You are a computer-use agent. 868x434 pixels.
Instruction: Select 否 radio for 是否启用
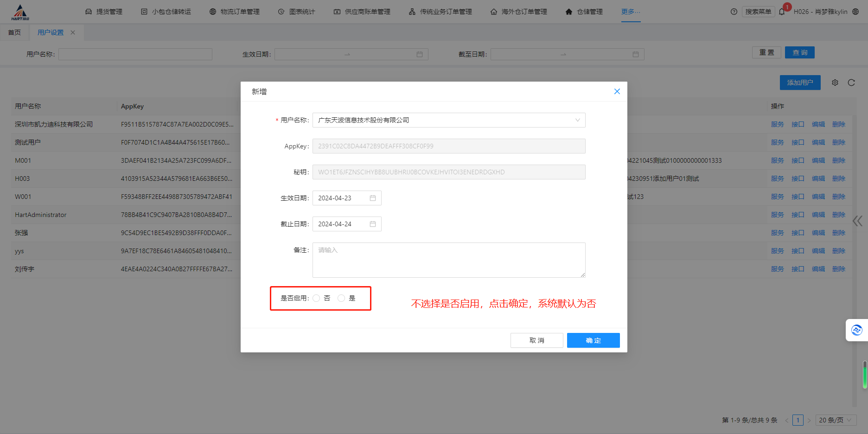(x=316, y=298)
